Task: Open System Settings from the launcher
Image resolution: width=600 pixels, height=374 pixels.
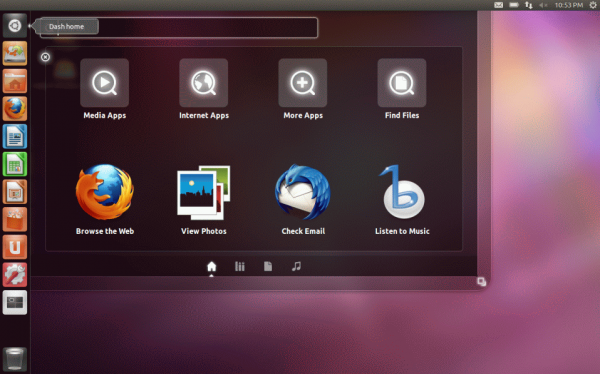Action: pyautogui.click(x=15, y=274)
